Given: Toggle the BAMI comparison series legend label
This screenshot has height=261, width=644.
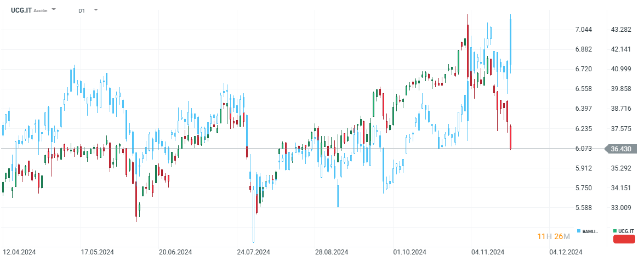Looking at the screenshot, I should pyautogui.click(x=590, y=231).
